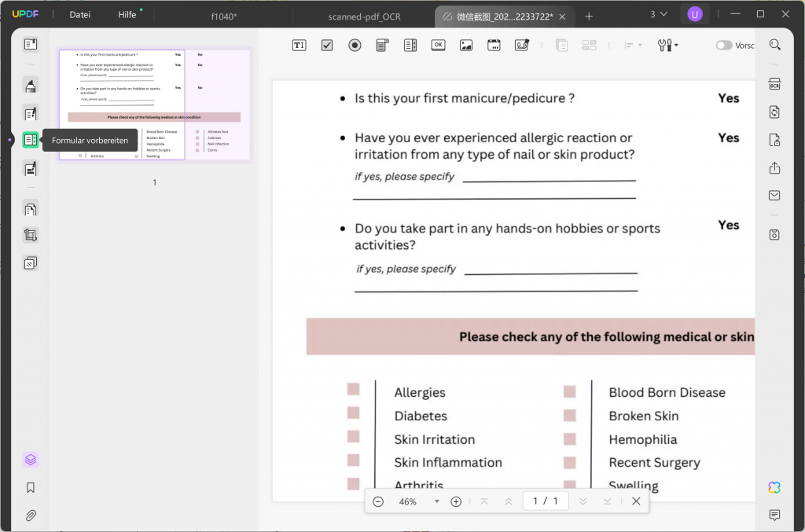This screenshot has width=805, height=532.
Task: Run OCR from the right sidebar
Action: (x=774, y=83)
